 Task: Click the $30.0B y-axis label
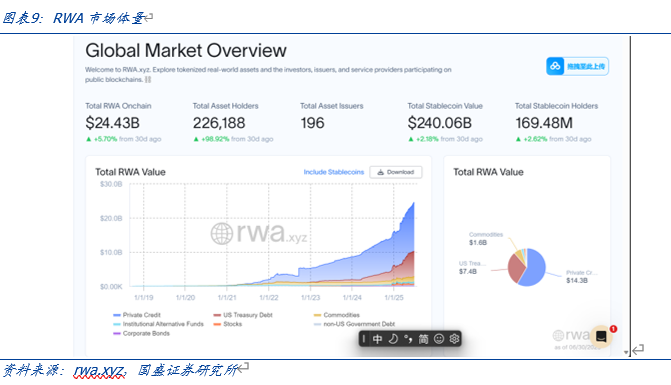(x=111, y=184)
